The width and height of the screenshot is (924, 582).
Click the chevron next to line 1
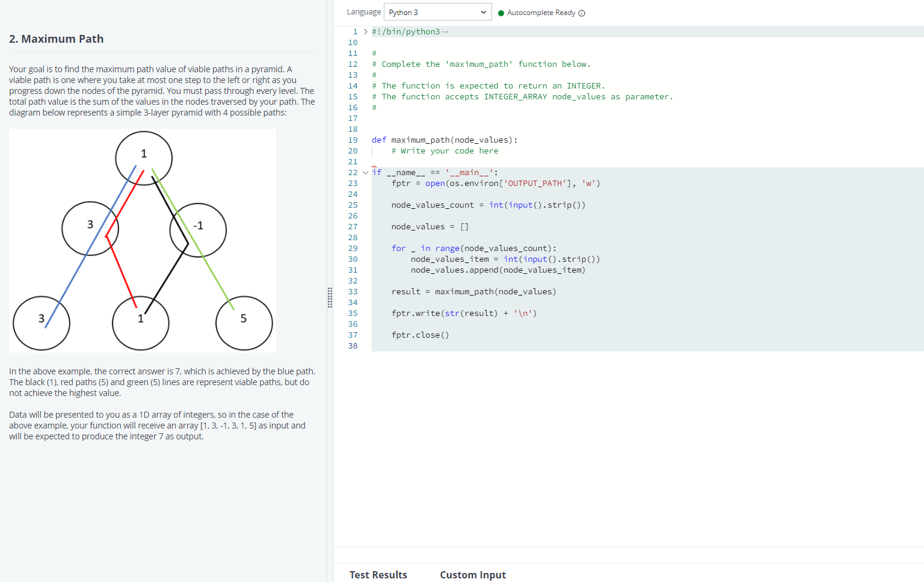point(365,31)
